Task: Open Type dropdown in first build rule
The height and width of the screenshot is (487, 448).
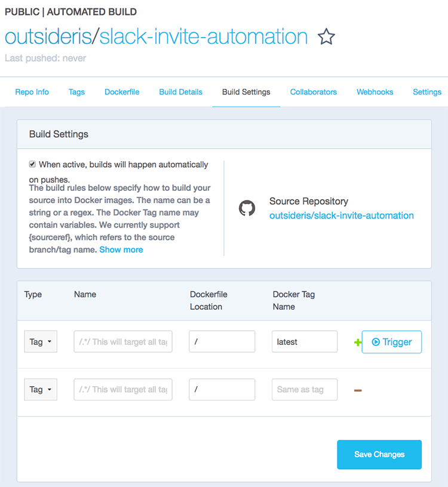Action: (41, 341)
